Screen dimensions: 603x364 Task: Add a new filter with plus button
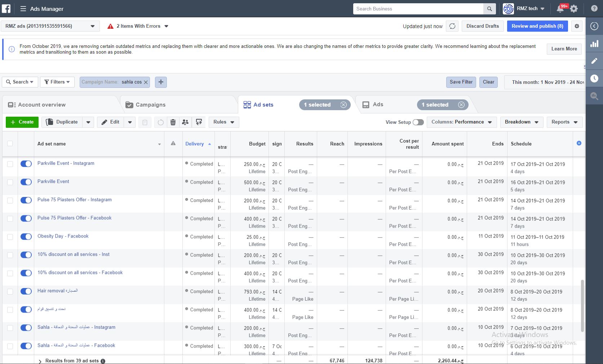coord(161,82)
